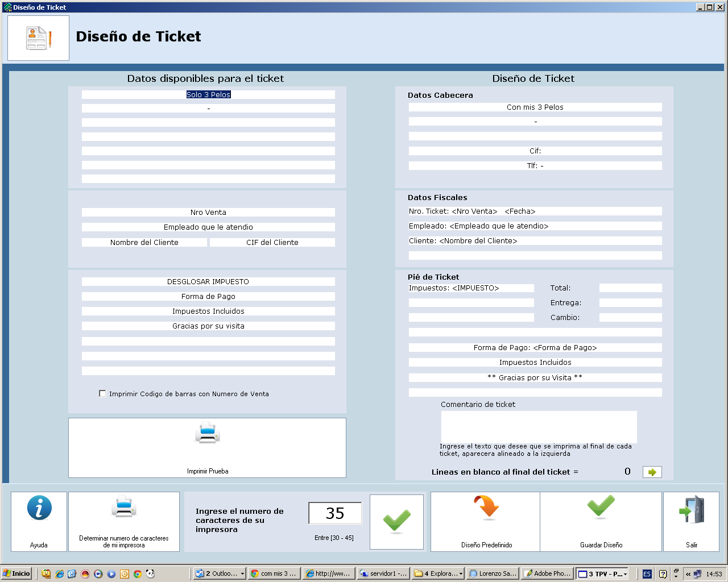Click the printer character number input box
Image resolution: width=728 pixels, height=582 pixels.
coord(335,513)
